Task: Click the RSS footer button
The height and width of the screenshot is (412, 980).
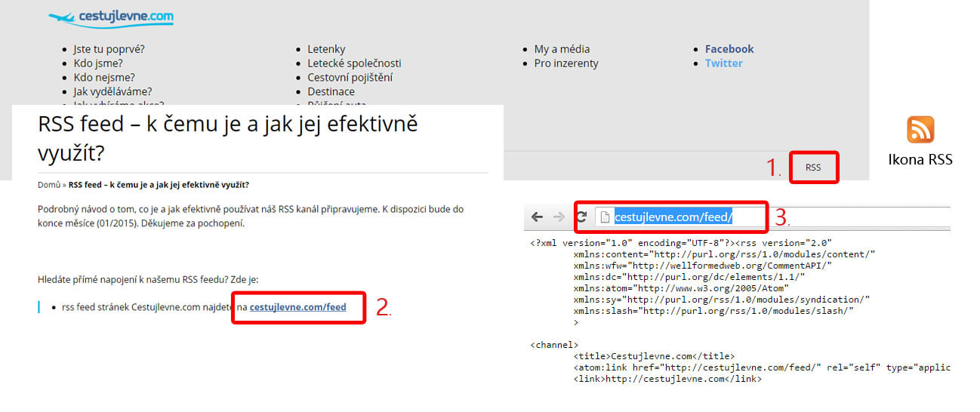Action: pos(813,168)
